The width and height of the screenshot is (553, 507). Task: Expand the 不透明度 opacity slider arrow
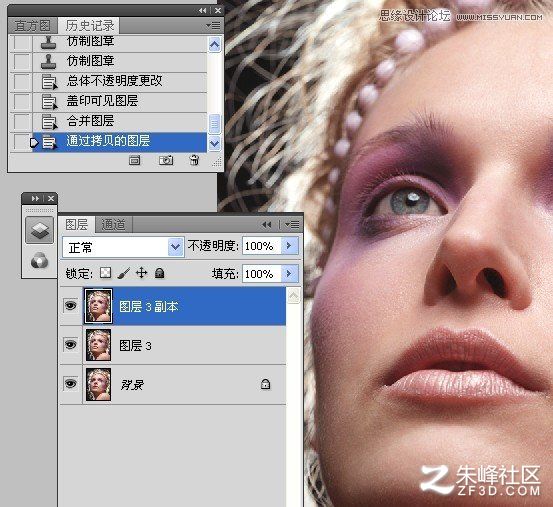(289, 246)
